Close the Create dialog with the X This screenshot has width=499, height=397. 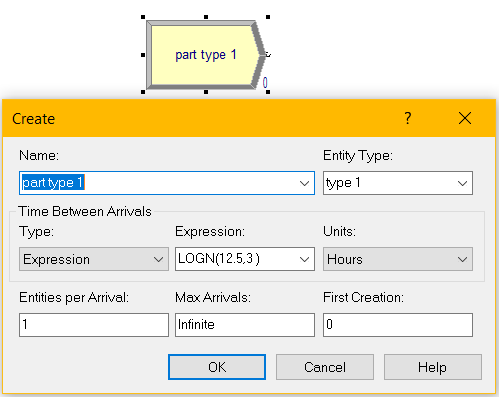(465, 118)
